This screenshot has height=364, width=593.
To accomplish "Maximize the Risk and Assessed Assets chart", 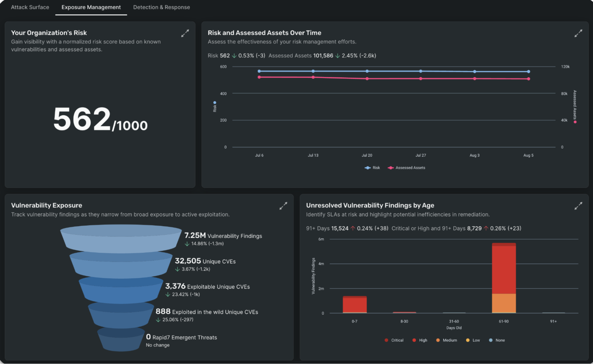I will click(578, 34).
